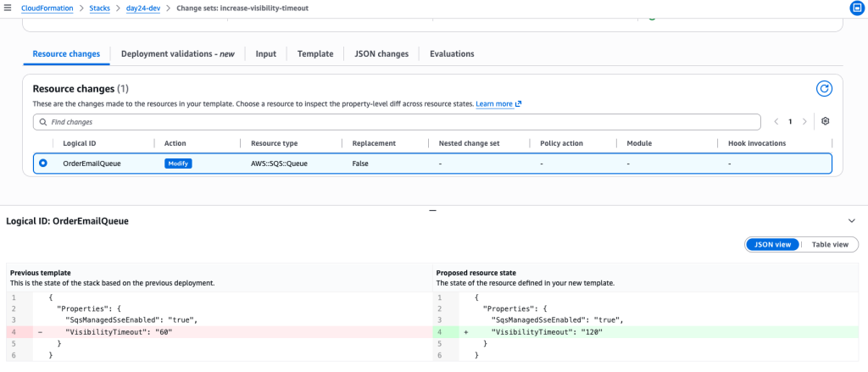Click the Logical ID: OrderEmailQueue heading
Viewport: 868px width, 372px height.
67,221
